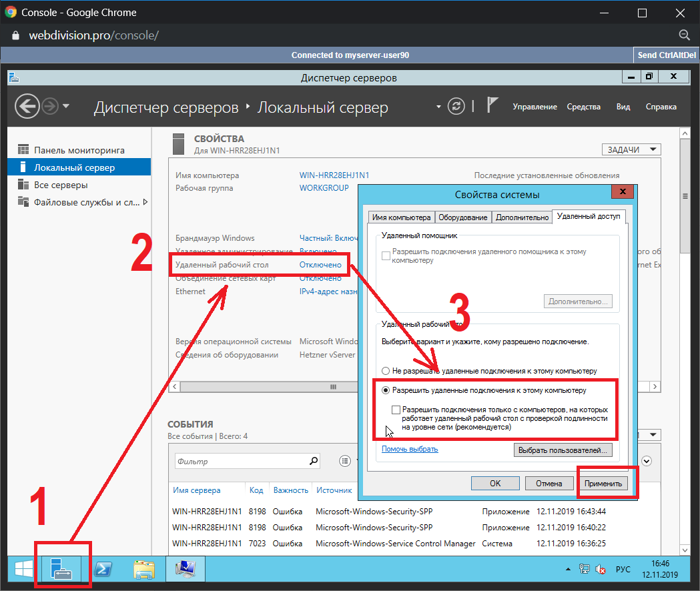This screenshot has height=591, width=700.
Task: Open the Управление menu
Action: coord(535,107)
